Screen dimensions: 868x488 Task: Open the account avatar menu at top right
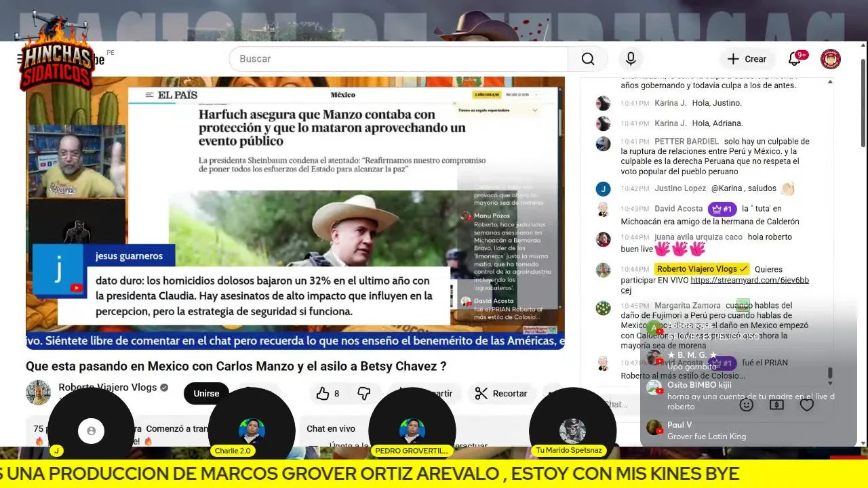pyautogui.click(x=831, y=59)
